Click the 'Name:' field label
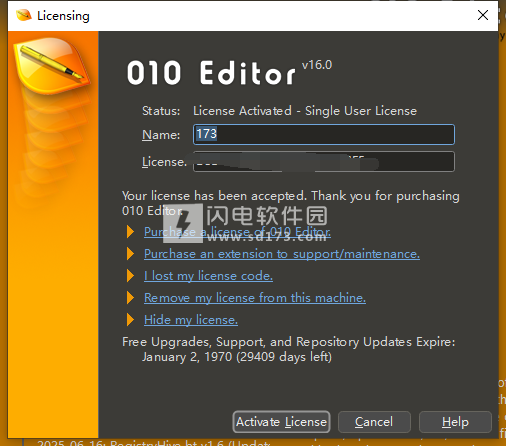The width and height of the screenshot is (506, 446). pyautogui.click(x=161, y=135)
